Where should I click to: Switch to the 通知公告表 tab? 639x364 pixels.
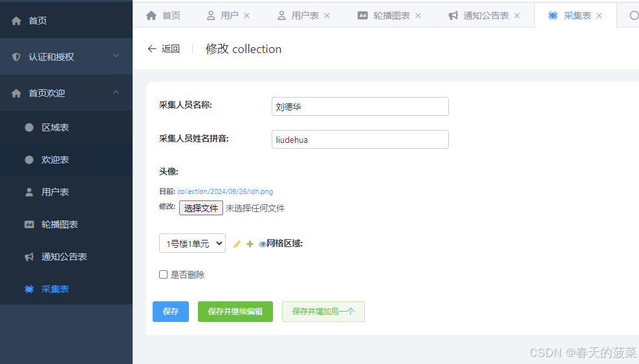[484, 16]
